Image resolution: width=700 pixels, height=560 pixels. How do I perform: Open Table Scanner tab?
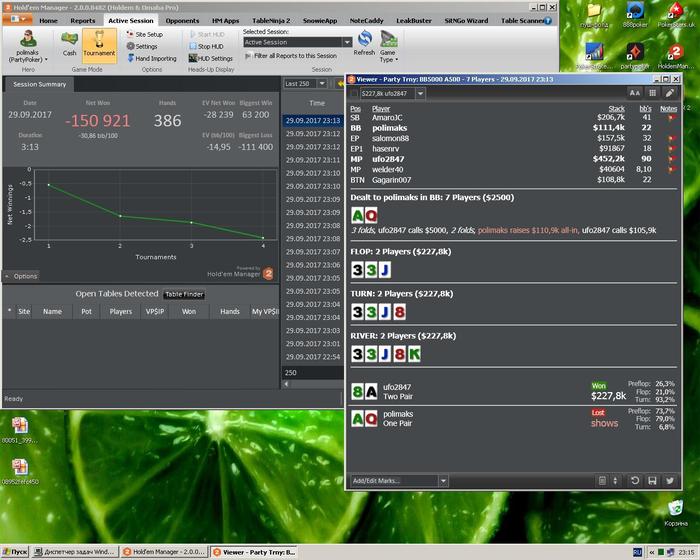(522, 21)
